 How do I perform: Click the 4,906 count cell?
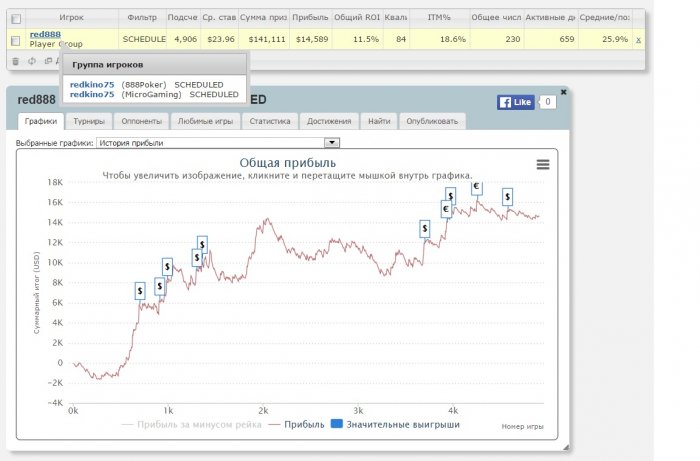coord(185,39)
